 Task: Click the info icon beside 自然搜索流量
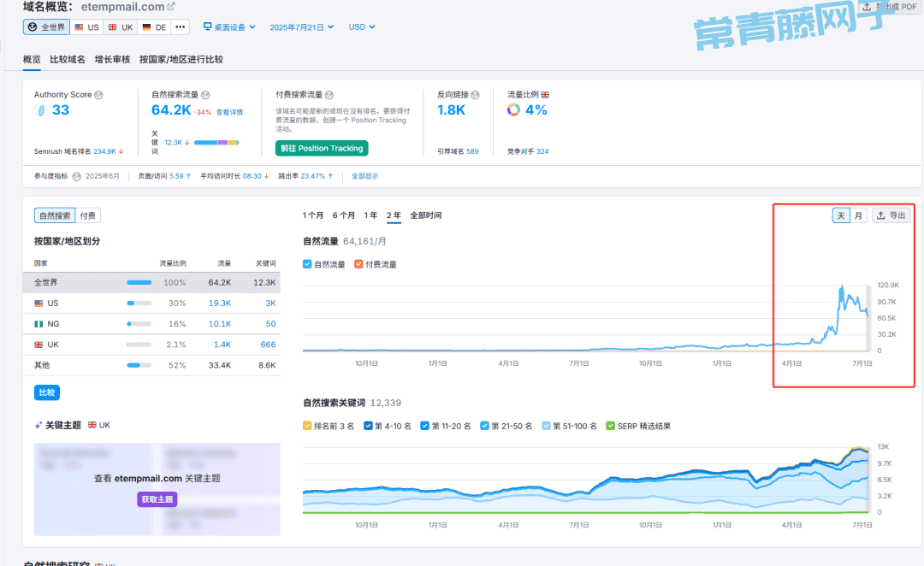205,95
